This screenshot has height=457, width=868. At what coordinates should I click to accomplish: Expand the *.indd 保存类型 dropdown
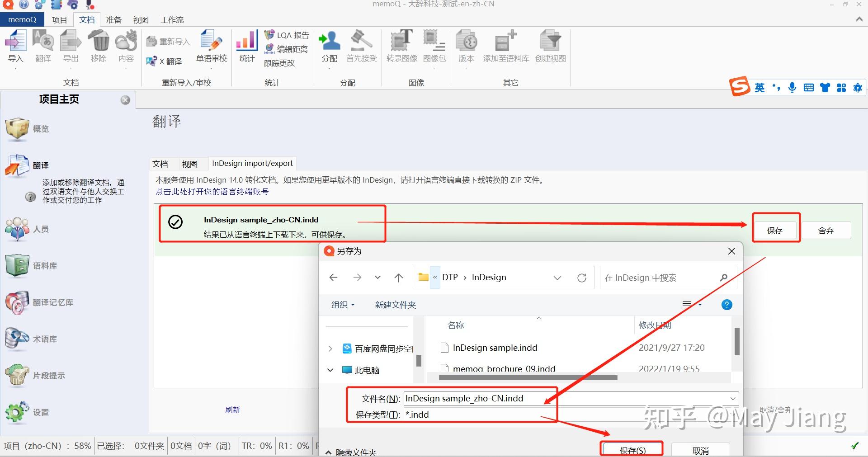pos(732,415)
